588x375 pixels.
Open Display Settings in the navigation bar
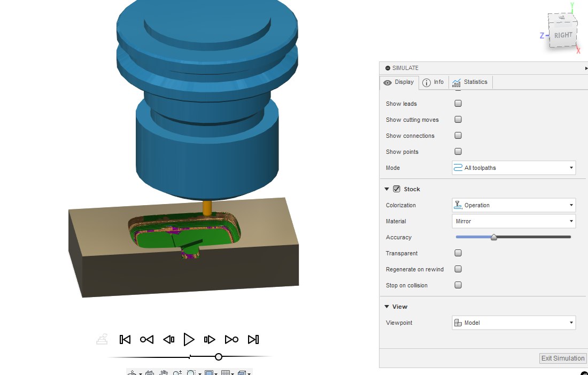[x=209, y=373]
